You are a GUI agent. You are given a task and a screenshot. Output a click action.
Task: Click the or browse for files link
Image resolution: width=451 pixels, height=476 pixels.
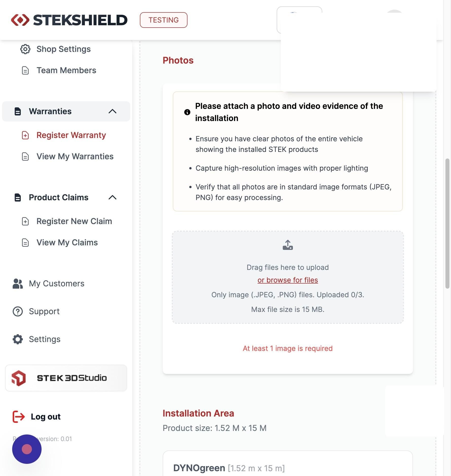[288, 280]
